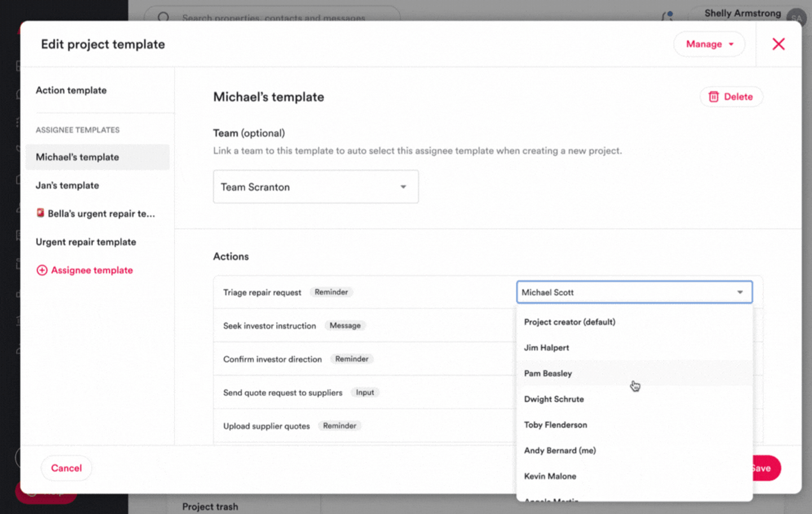
Task: Click the Cancel button
Action: point(67,468)
